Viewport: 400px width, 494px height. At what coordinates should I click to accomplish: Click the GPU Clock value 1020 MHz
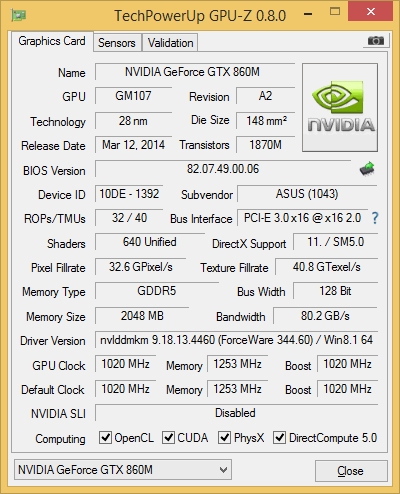pyautogui.click(x=125, y=364)
